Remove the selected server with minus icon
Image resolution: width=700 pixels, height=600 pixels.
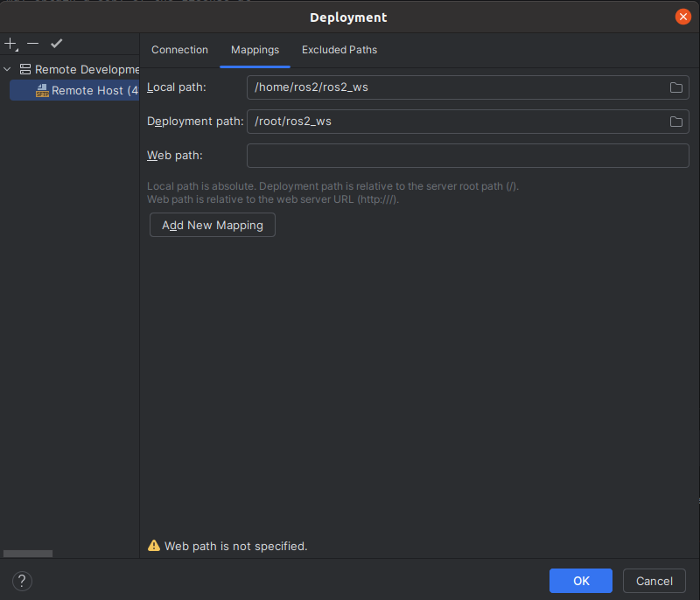click(32, 43)
